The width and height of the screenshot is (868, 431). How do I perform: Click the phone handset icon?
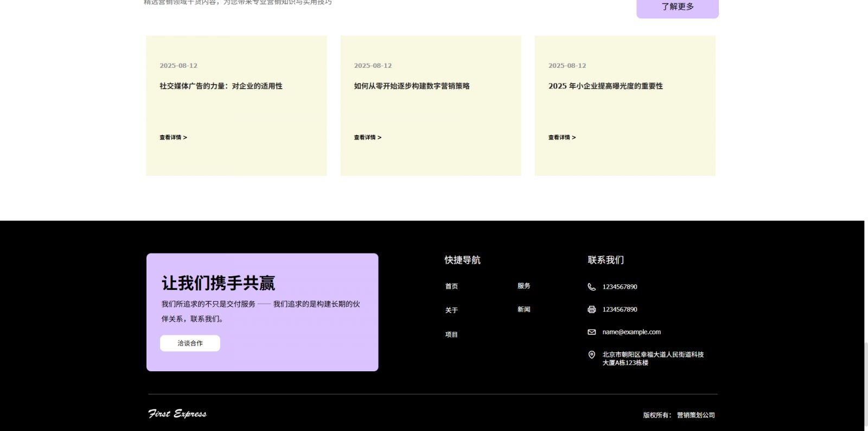click(591, 287)
